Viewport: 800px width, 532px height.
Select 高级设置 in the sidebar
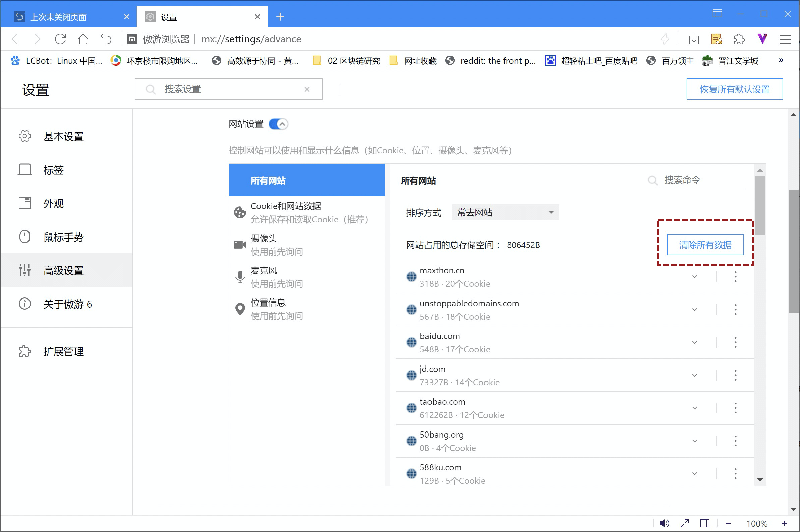pyautogui.click(x=66, y=270)
